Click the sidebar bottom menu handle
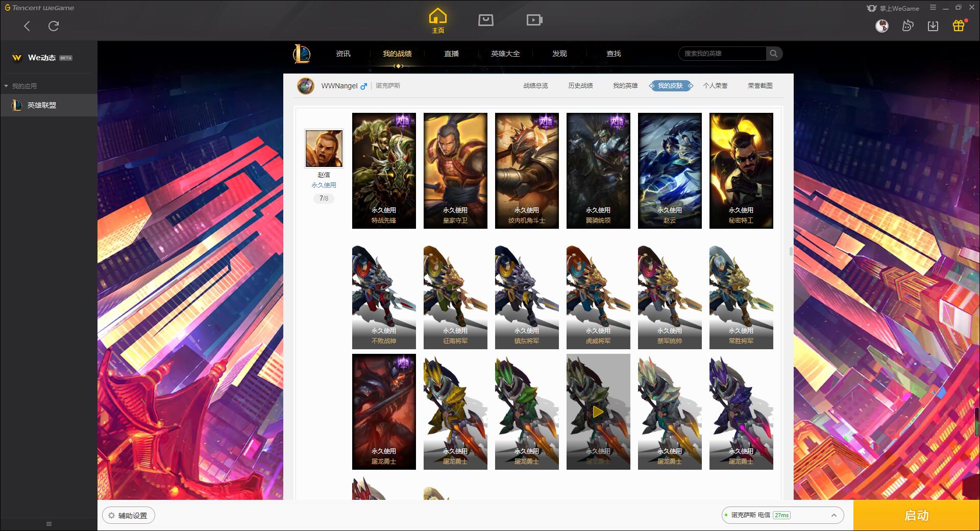 (49, 524)
